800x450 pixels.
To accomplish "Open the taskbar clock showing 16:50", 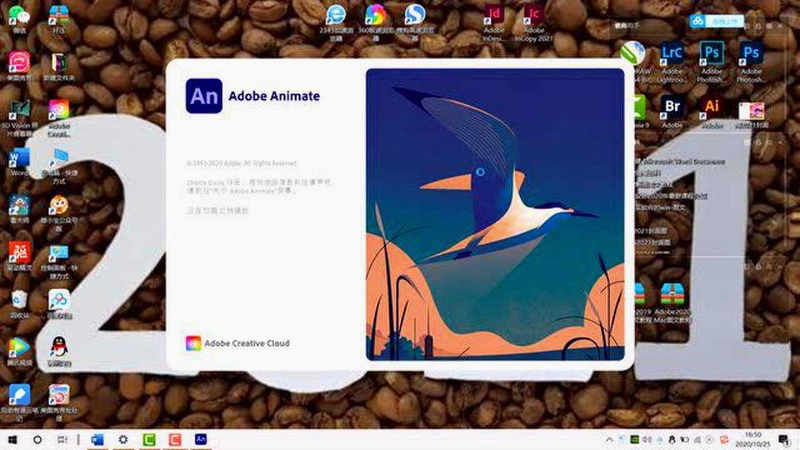I will (753, 439).
